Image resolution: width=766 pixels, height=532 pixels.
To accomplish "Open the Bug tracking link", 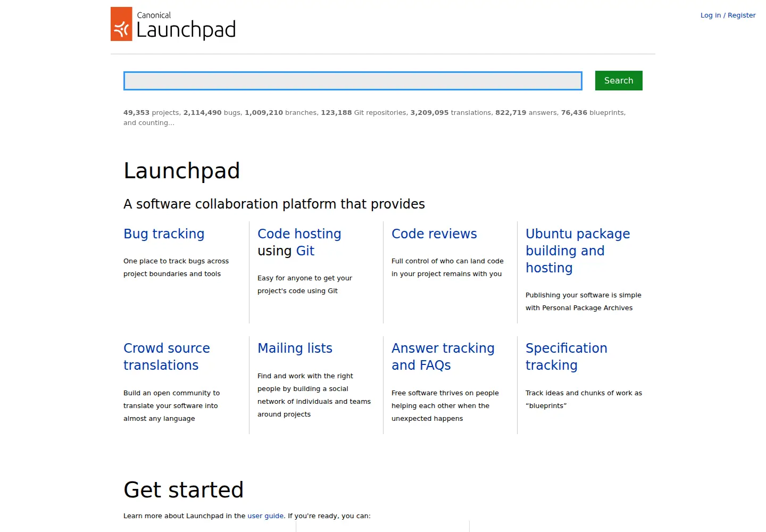I will [164, 234].
